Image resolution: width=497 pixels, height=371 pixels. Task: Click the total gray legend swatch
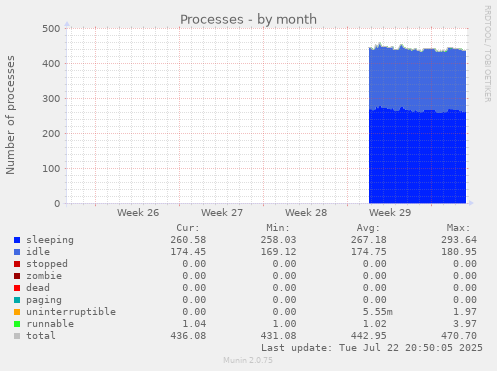point(17,336)
